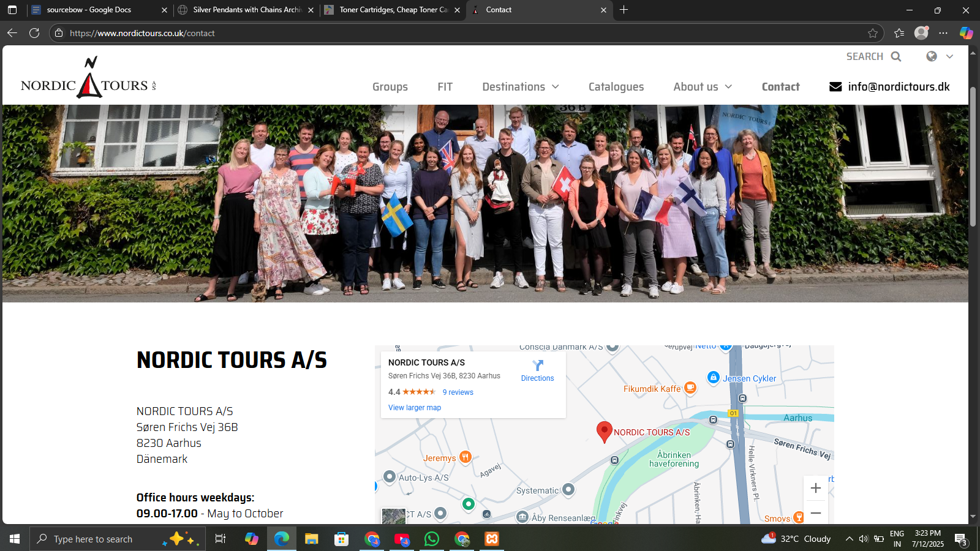Click the Systematic map marker
Image resolution: width=980 pixels, height=551 pixels.
click(568, 489)
